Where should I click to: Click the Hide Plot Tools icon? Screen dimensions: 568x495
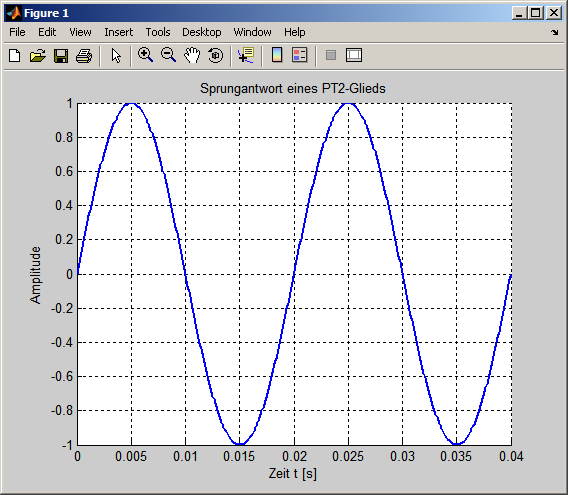tap(331, 55)
